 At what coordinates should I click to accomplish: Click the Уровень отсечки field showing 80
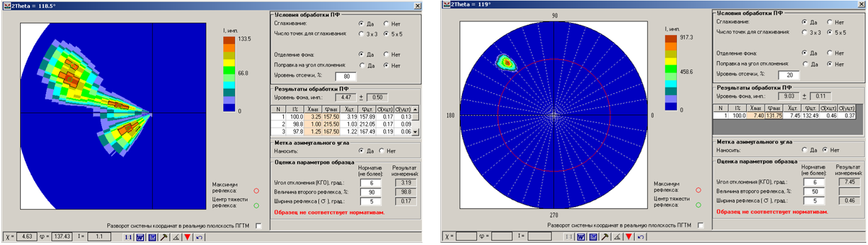click(346, 76)
